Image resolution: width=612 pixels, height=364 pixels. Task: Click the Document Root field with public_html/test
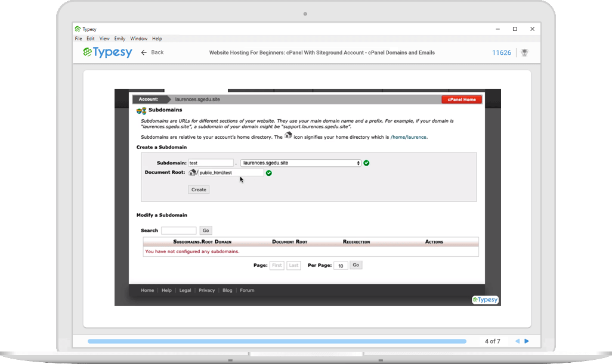click(x=231, y=173)
